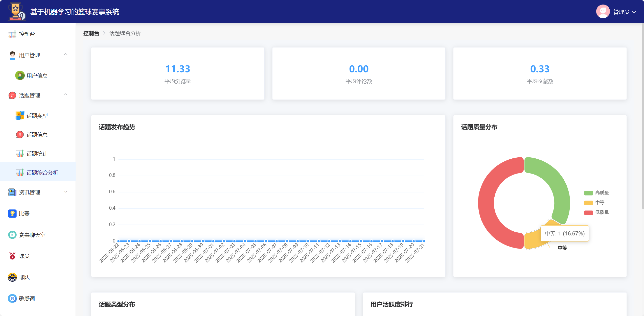Open 球队 menu item
Viewport: 644px width, 316px height.
tap(38, 277)
